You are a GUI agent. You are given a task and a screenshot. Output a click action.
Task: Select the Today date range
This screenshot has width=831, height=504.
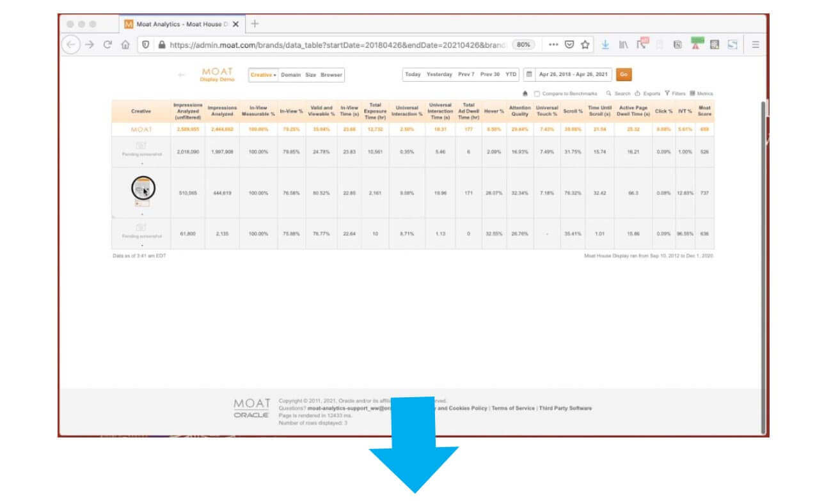click(413, 74)
